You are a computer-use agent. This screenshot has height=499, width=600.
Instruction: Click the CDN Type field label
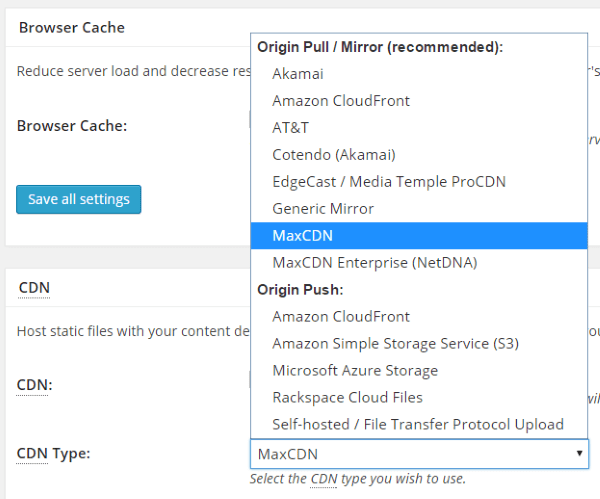click(53, 454)
